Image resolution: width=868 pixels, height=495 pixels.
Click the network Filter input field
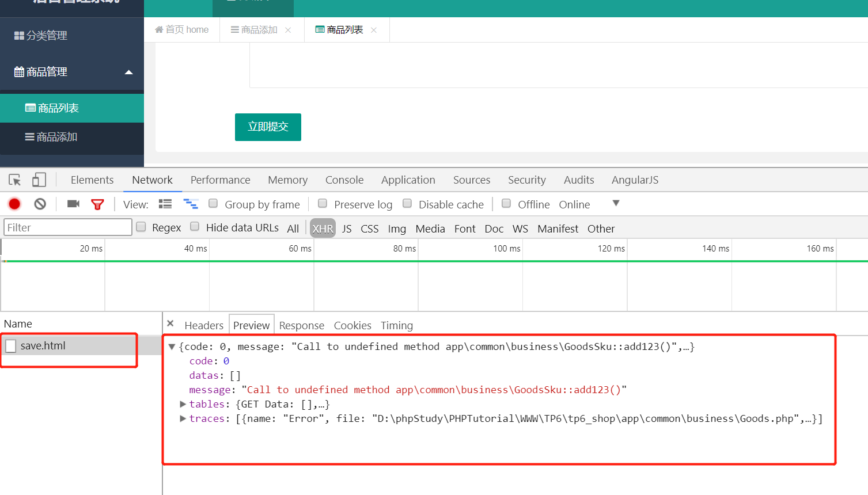68,227
